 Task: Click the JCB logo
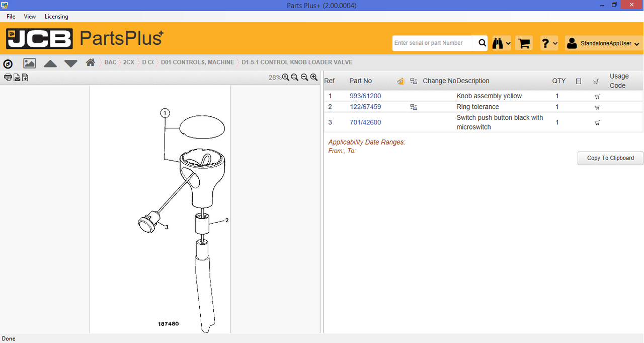pos(39,39)
